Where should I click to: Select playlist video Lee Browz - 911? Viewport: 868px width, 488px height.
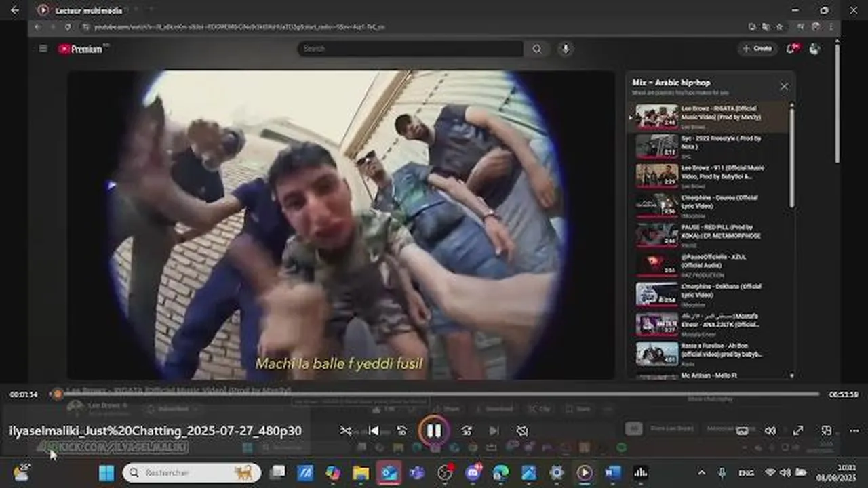point(708,176)
